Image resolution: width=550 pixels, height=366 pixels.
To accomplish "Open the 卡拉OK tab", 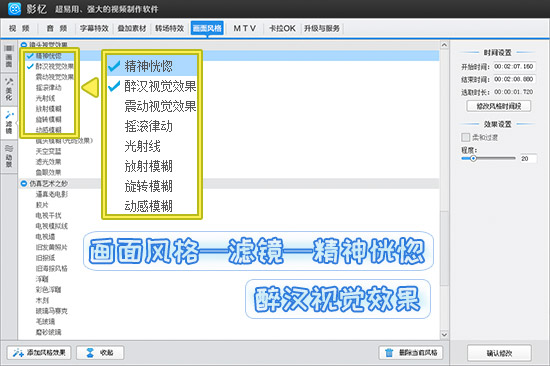I will pos(282,28).
